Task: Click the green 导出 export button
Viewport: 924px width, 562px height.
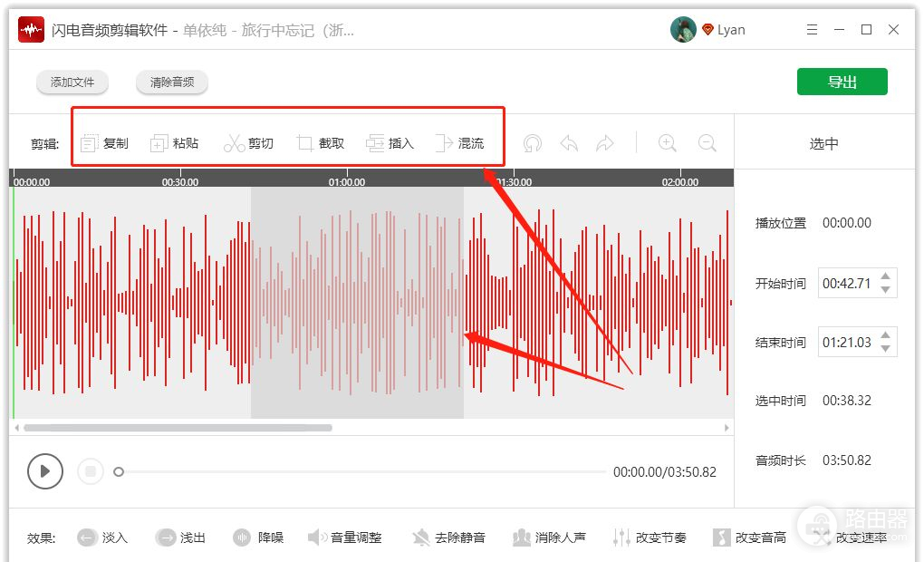Action: [x=842, y=82]
